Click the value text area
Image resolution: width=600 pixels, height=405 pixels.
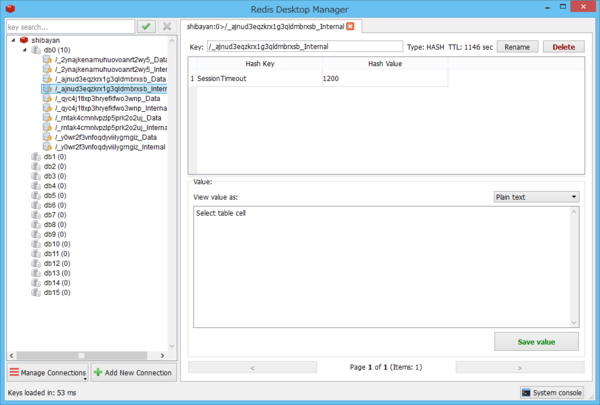[x=382, y=267]
